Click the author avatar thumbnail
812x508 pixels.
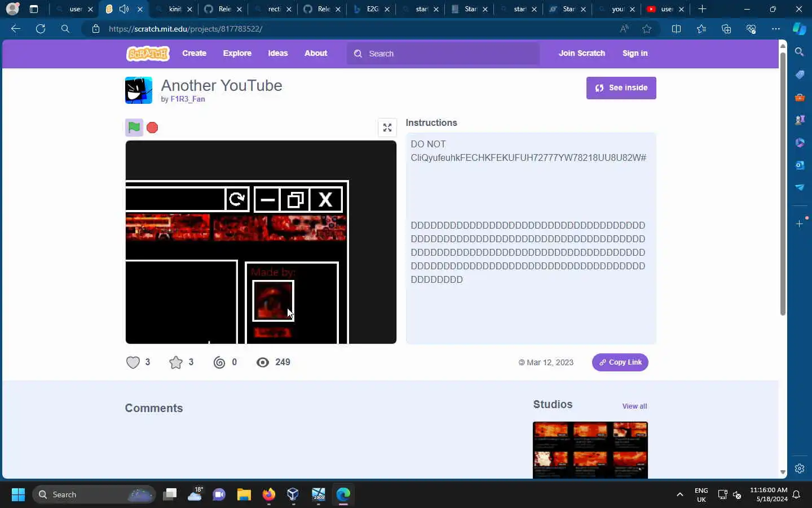coord(139,90)
